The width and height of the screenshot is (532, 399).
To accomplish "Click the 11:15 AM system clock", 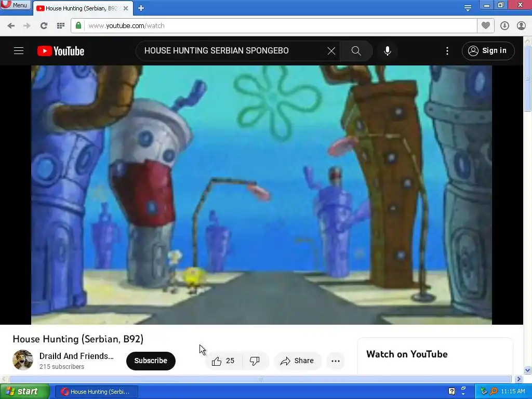I will pyautogui.click(x=513, y=392).
